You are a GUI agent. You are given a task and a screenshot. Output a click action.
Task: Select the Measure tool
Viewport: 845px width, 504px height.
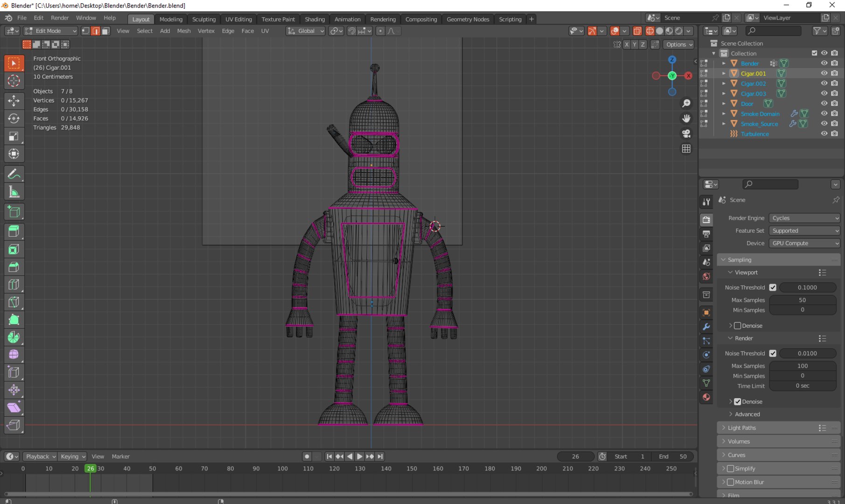[14, 192]
